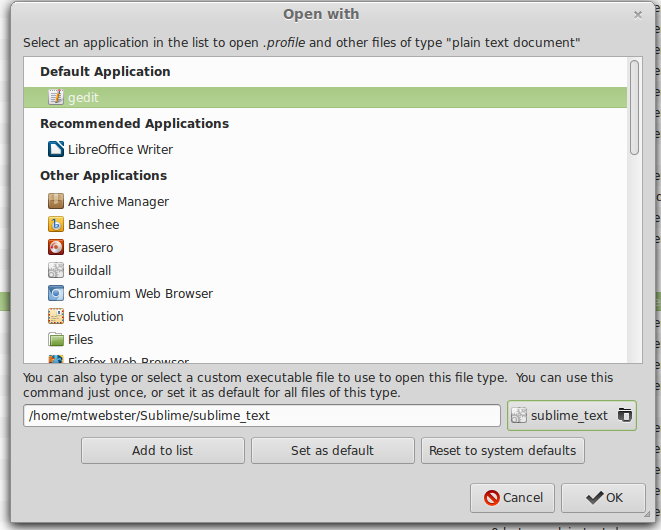Confirm with the OK button
This screenshot has width=661, height=530.
pyautogui.click(x=603, y=498)
